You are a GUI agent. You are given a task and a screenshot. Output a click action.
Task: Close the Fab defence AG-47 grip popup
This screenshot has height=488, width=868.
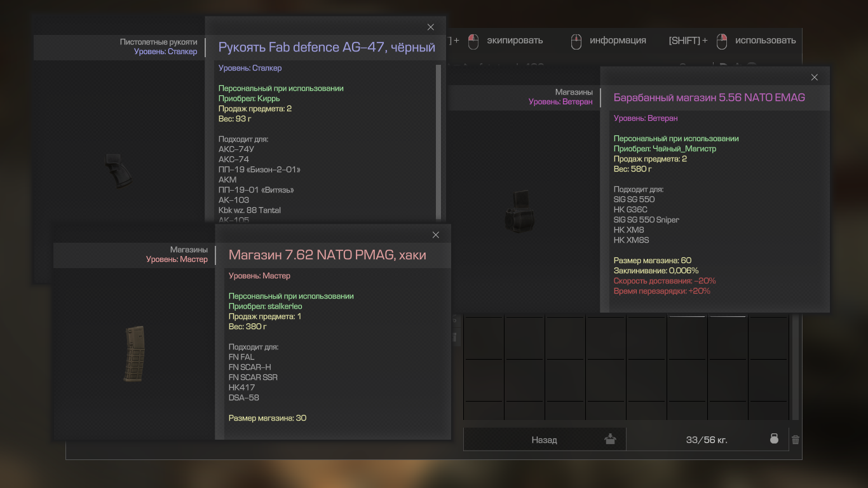[431, 27]
